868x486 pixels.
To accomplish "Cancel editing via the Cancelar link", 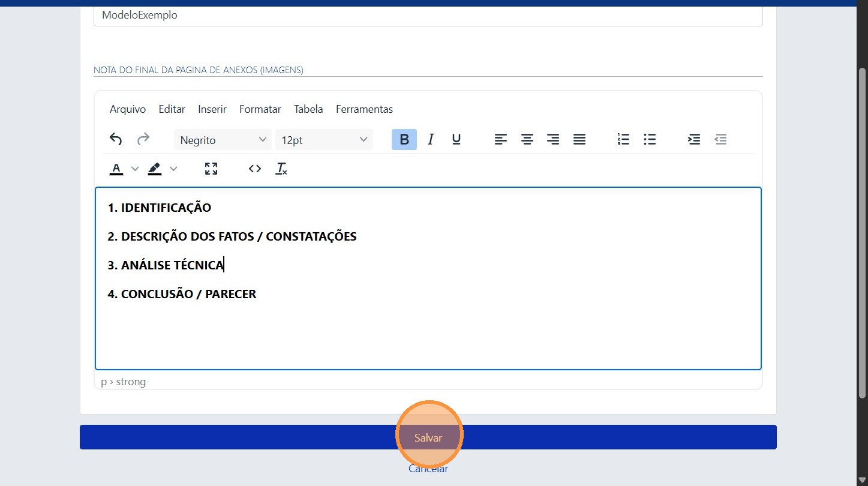I will tap(428, 469).
